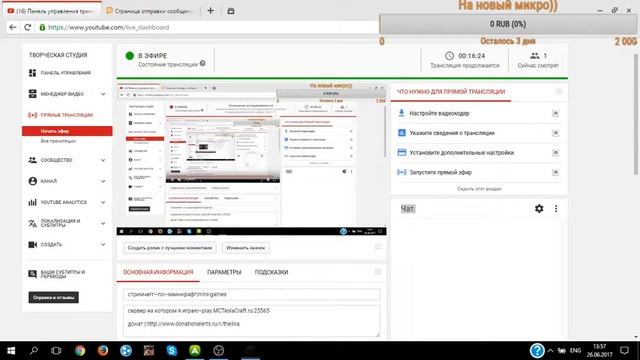Open a new browser tab with plus icon
This screenshot has height=360, width=640.
click(x=211, y=11)
